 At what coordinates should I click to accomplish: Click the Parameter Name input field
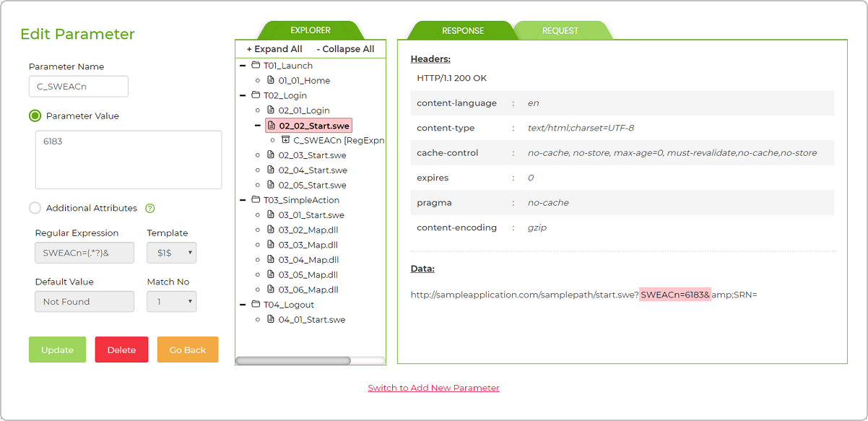click(79, 87)
